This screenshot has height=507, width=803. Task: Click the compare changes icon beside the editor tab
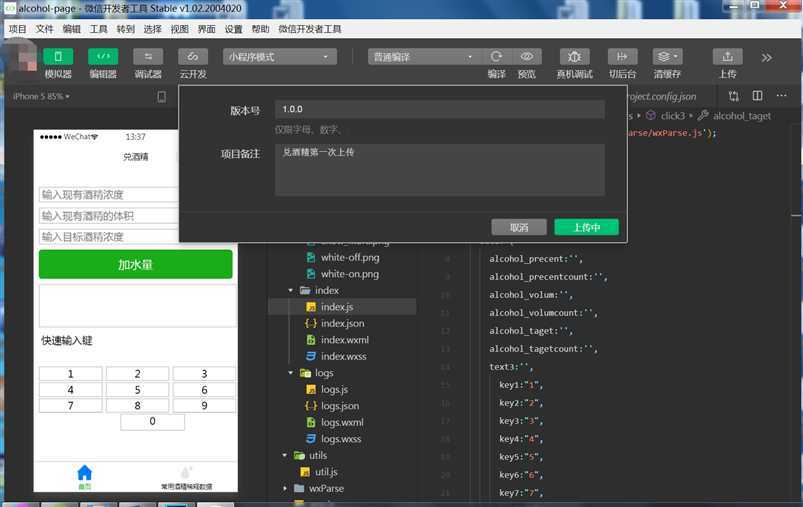tap(734, 96)
